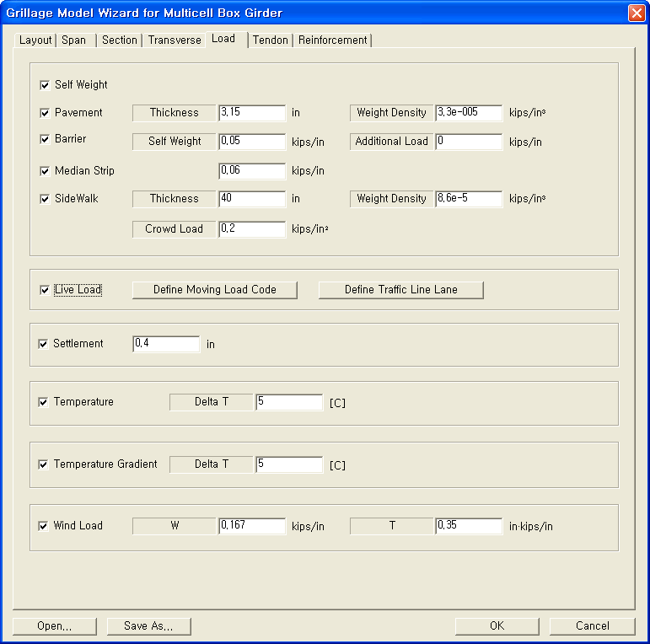This screenshot has width=650, height=644.
Task: Uncheck the Self Weight checkbox
Action: (45, 85)
